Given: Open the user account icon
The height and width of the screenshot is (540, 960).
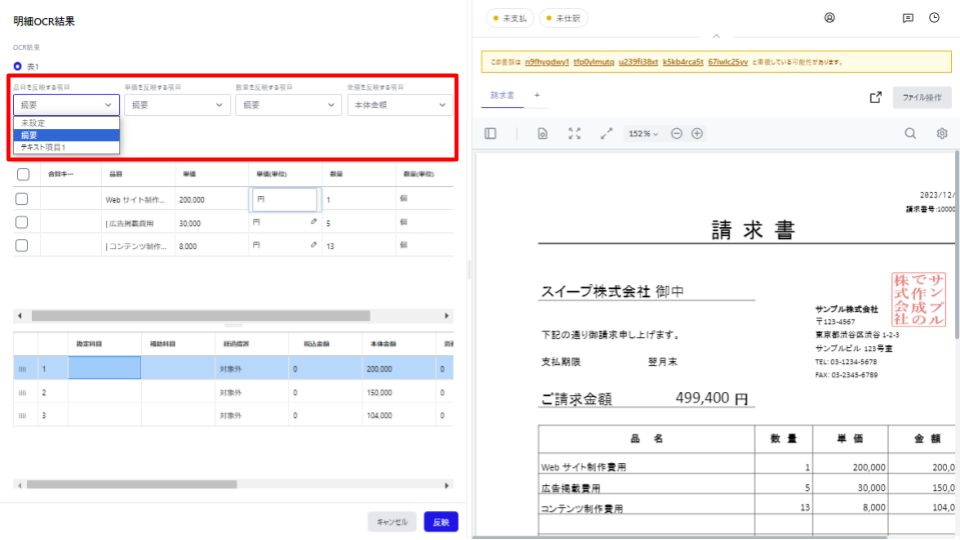Looking at the screenshot, I should tap(830, 18).
